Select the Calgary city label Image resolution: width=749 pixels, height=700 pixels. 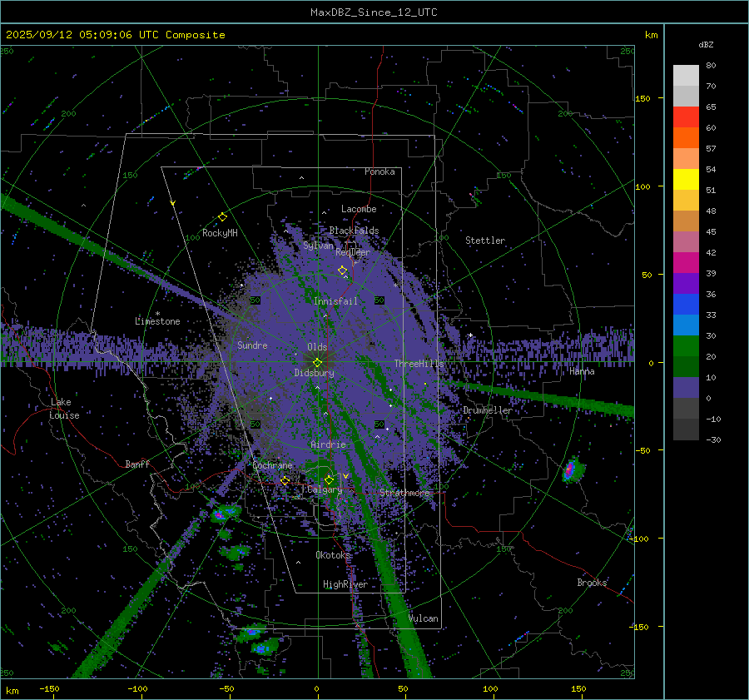tap(325, 489)
